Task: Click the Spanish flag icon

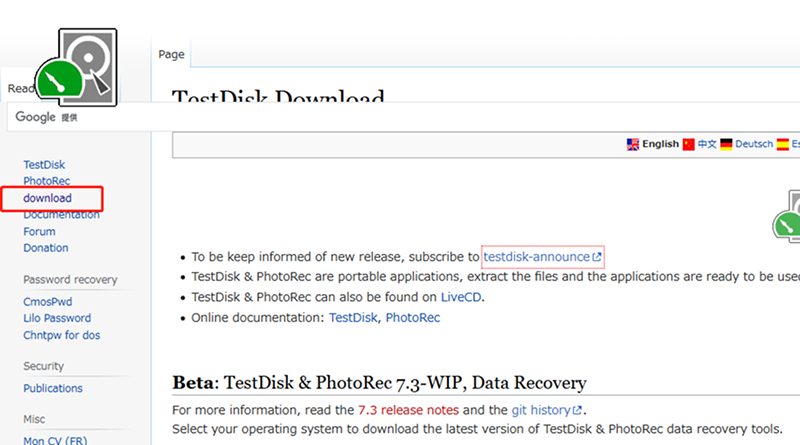Action: pos(783,144)
